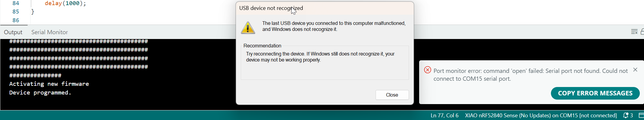644x120 pixels.
Task: Toggle the output scroll lock icon
Action: click(642, 32)
